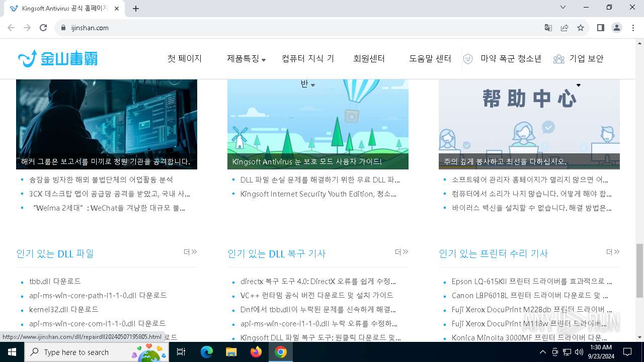Click the shield icon beside 마약 폭군 청소년
644x362 pixels.
(x=468, y=59)
